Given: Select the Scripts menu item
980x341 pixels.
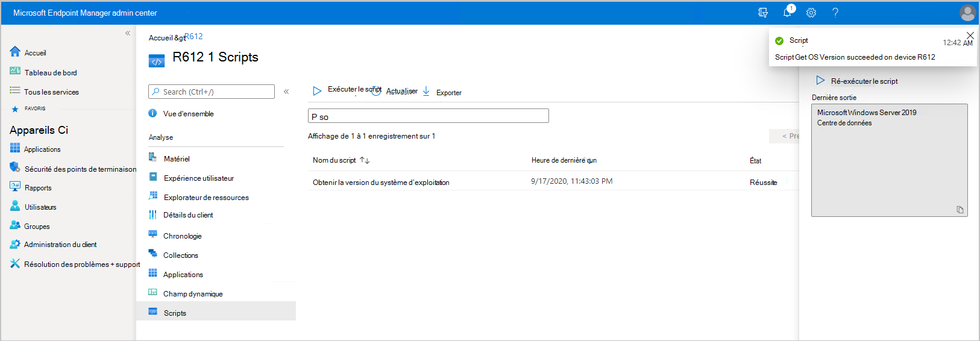Looking at the screenshot, I should point(216,311).
